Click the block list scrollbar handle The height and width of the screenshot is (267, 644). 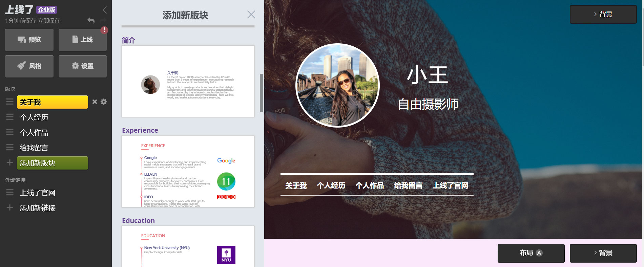pyautogui.click(x=262, y=93)
